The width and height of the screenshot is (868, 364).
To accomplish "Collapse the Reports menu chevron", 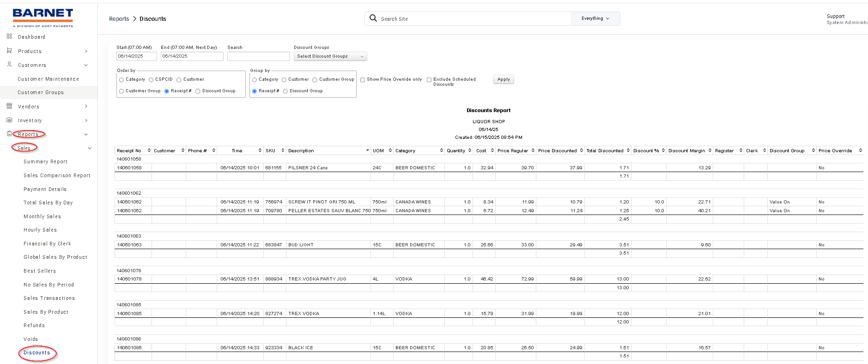I will tap(86, 134).
